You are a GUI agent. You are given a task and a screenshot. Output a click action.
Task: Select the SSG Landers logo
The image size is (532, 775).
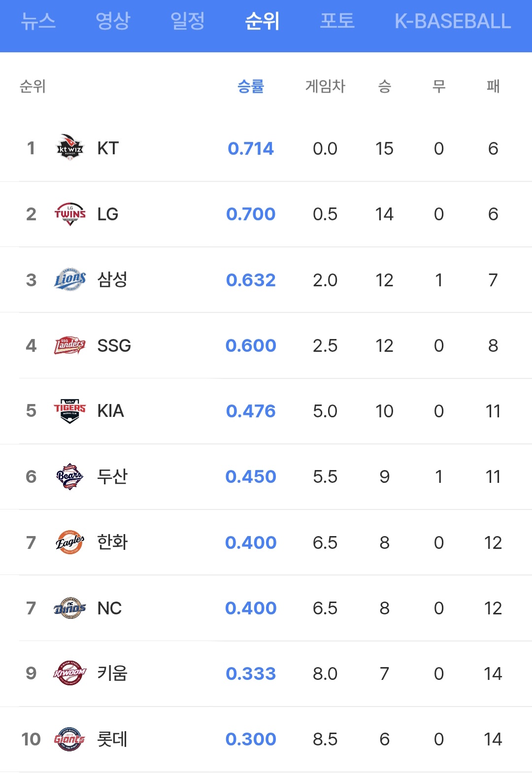pyautogui.click(x=70, y=345)
